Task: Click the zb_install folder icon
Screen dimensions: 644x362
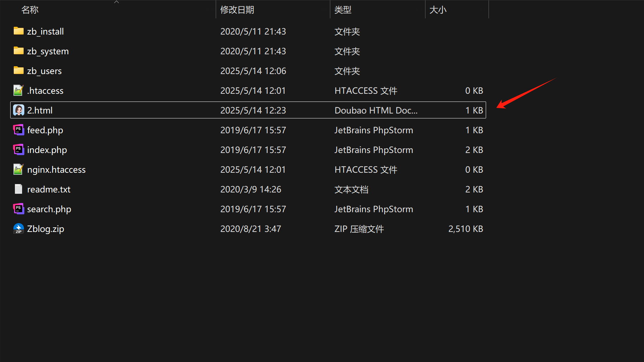Action: 18,31
